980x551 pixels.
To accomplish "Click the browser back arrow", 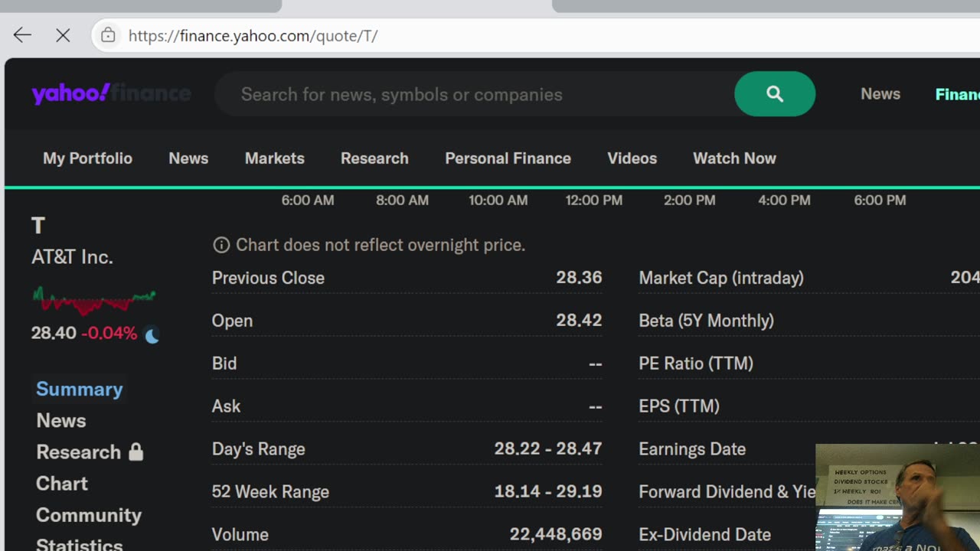I will 22,35.
